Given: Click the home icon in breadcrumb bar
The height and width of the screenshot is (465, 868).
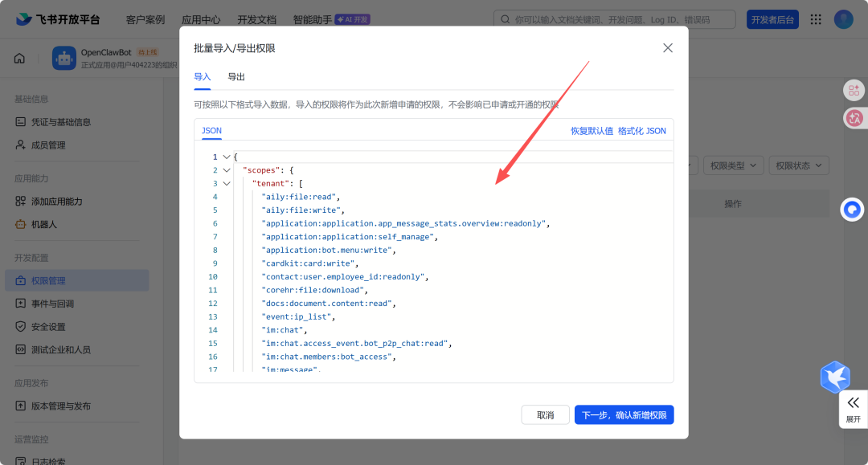Looking at the screenshot, I should click(19, 59).
